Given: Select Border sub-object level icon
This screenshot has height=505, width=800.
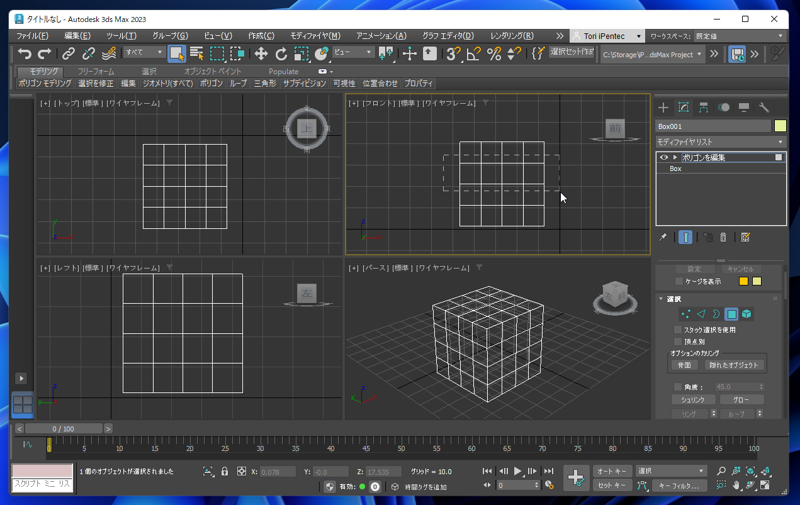Looking at the screenshot, I should click(716, 314).
